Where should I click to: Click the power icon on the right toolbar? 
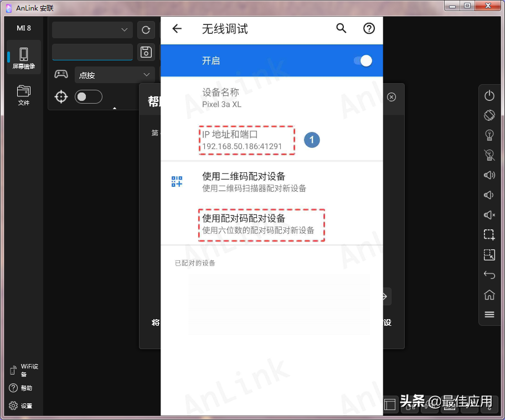[x=489, y=95]
